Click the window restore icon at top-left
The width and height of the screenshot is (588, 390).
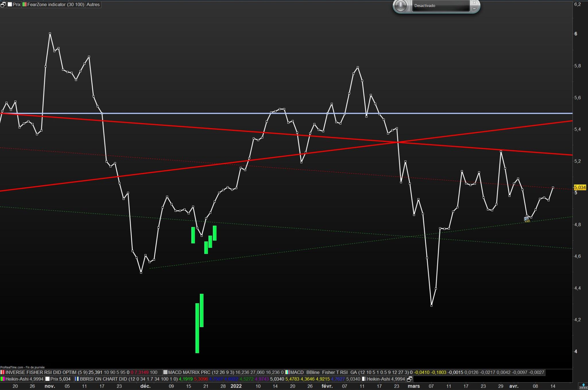3,4
